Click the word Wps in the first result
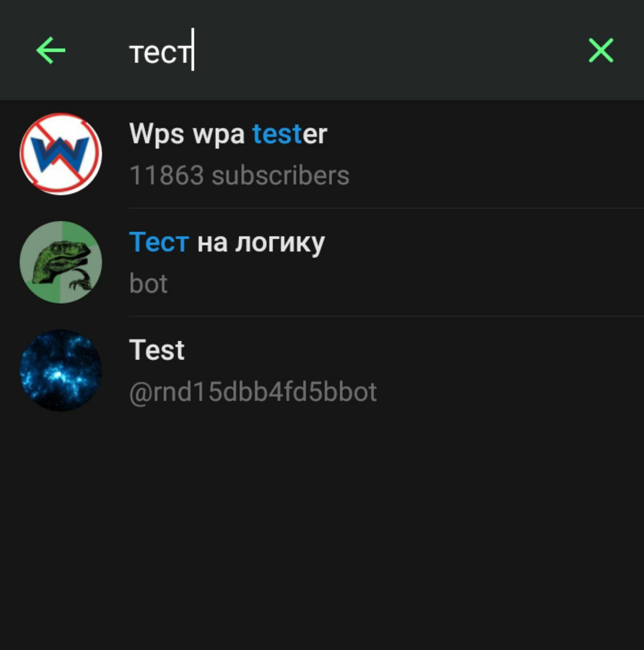Viewport: 644px width, 650px height. [x=157, y=134]
